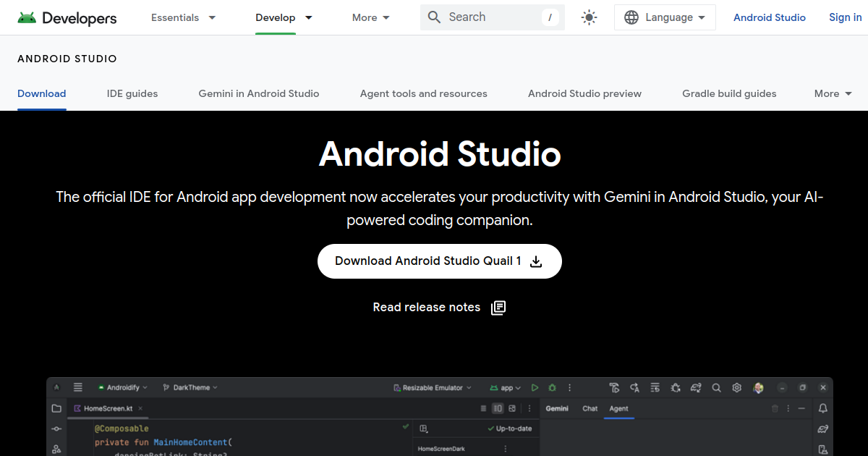The image size is (868, 456).
Task: Click the Search Everywhere magnifier in the IDE
Action: tap(716, 388)
